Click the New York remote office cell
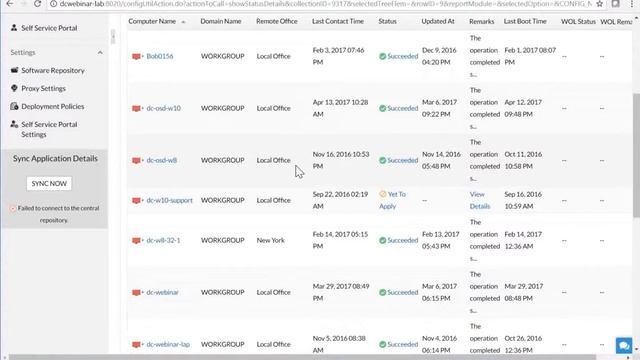The height and width of the screenshot is (360, 640). (x=270, y=240)
